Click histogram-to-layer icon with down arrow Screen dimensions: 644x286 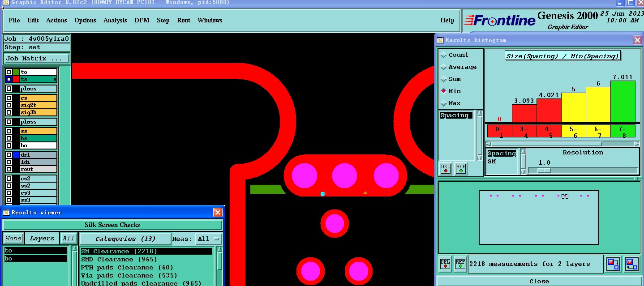[x=613, y=264]
